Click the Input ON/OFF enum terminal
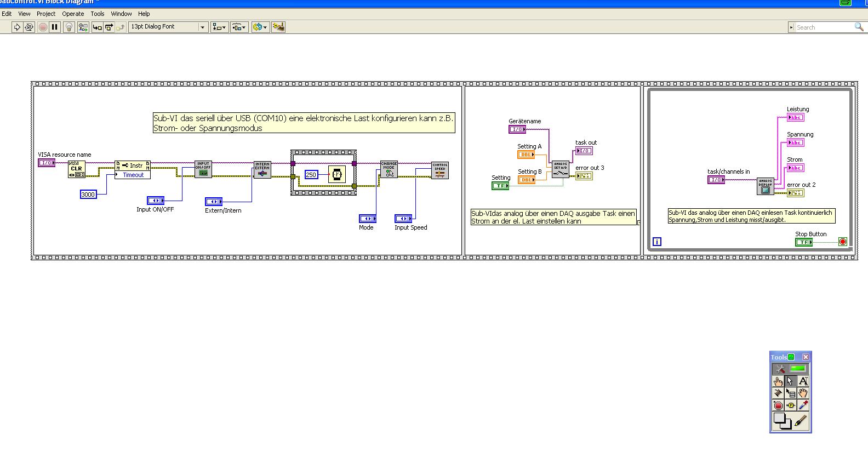Image resolution: width=868 pixels, height=457 pixels. [156, 201]
